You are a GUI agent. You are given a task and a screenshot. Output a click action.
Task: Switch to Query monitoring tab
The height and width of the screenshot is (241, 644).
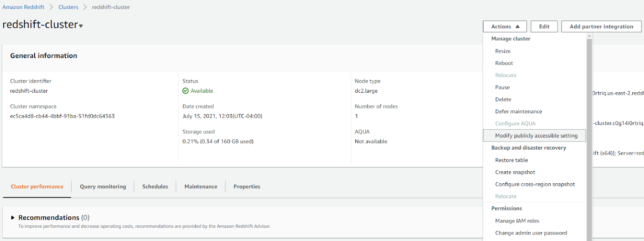click(x=103, y=187)
